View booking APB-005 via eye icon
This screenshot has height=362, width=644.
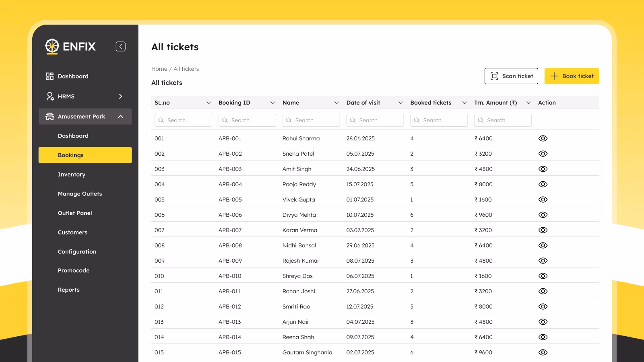pos(543,200)
